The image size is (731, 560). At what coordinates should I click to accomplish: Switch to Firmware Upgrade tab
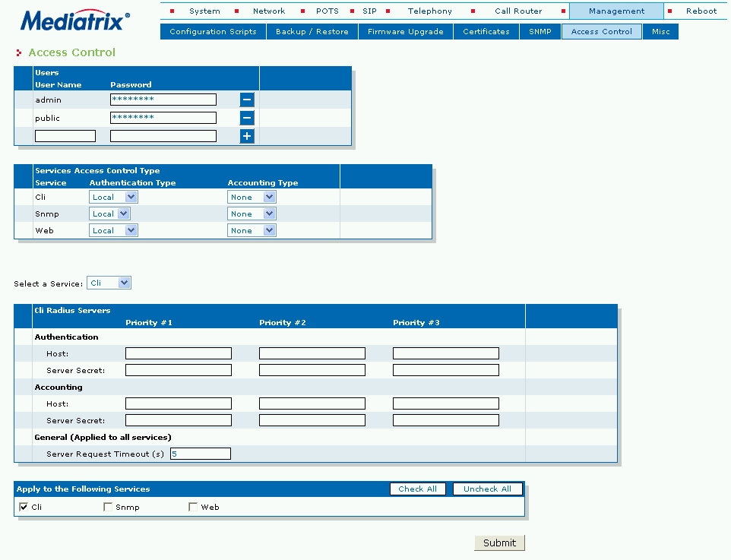[x=406, y=32]
